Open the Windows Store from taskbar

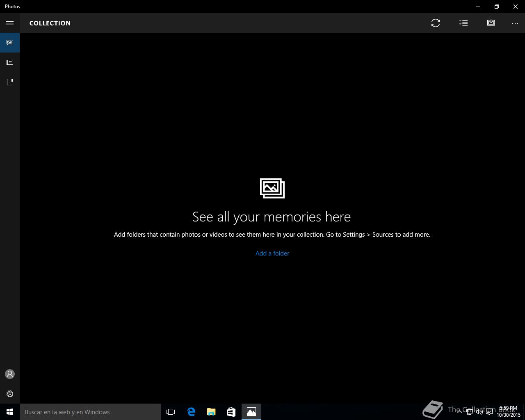pyautogui.click(x=231, y=412)
